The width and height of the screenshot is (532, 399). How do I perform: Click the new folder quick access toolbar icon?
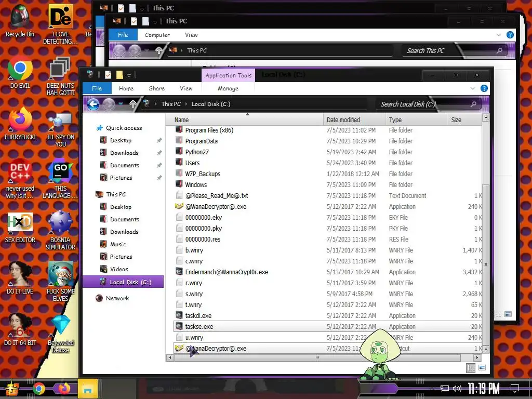119,75
